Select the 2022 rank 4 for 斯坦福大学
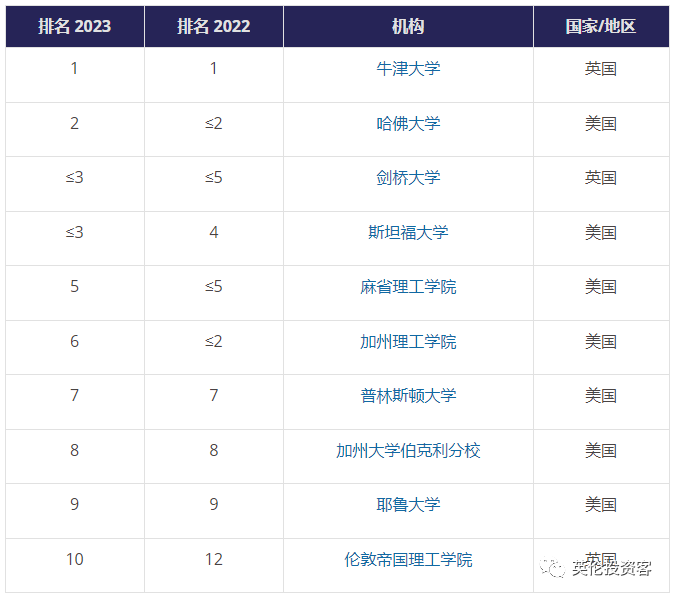The width and height of the screenshot is (673, 597). coord(214,232)
